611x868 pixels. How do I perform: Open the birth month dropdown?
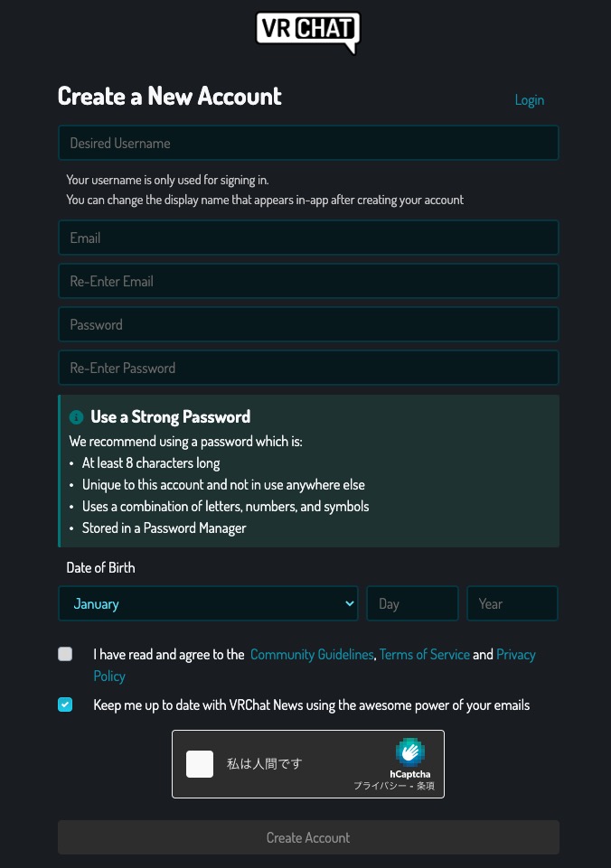click(x=208, y=604)
